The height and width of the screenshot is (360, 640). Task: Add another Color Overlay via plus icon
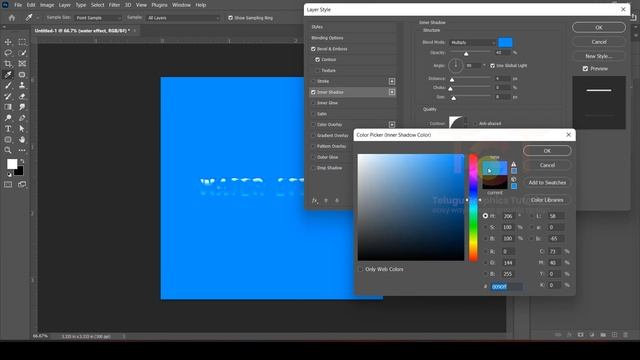click(392, 124)
